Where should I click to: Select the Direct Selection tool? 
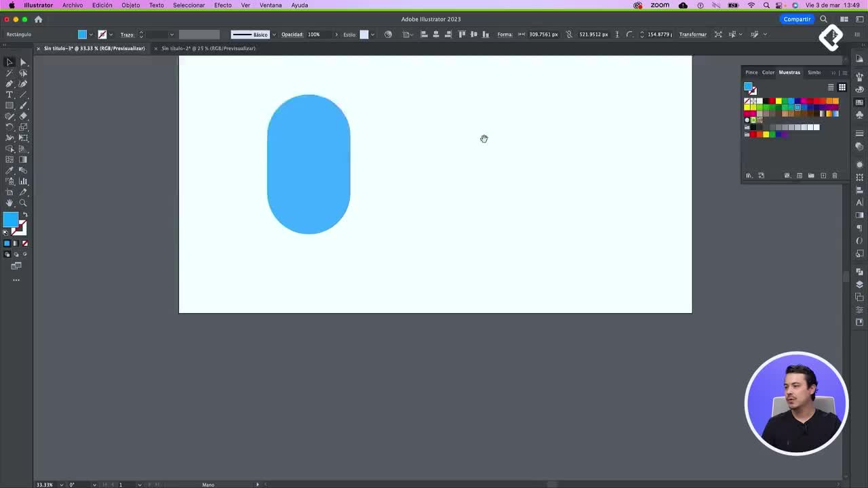tap(23, 62)
